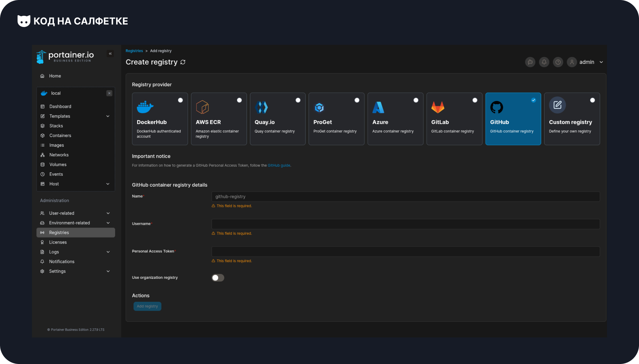Expand the Environment-related chevron
639x364 pixels.
tap(108, 223)
